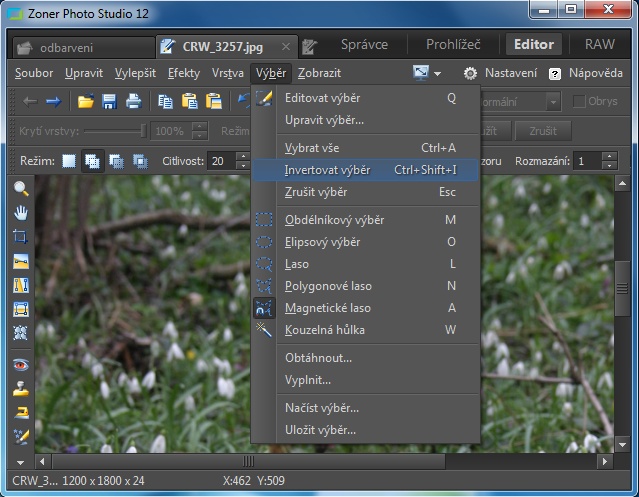Viewport: 639px width, 497px height.
Task: Open the Zobrazit menu
Action: (319, 73)
